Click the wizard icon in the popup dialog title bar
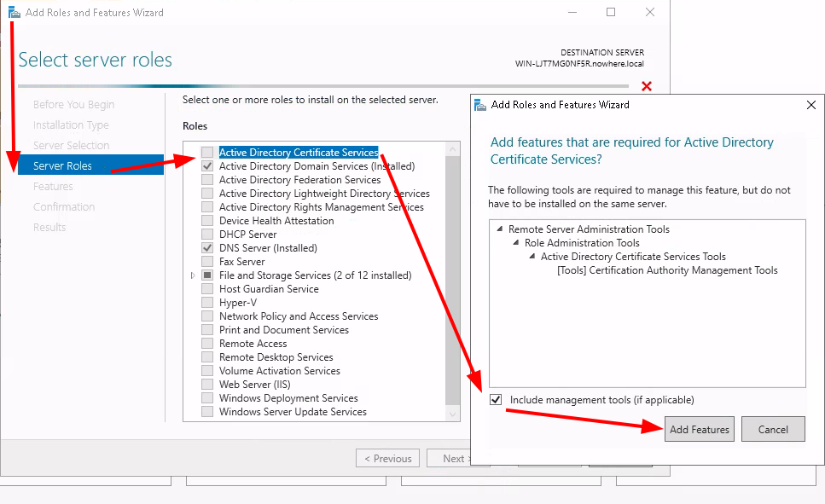 coord(479,105)
